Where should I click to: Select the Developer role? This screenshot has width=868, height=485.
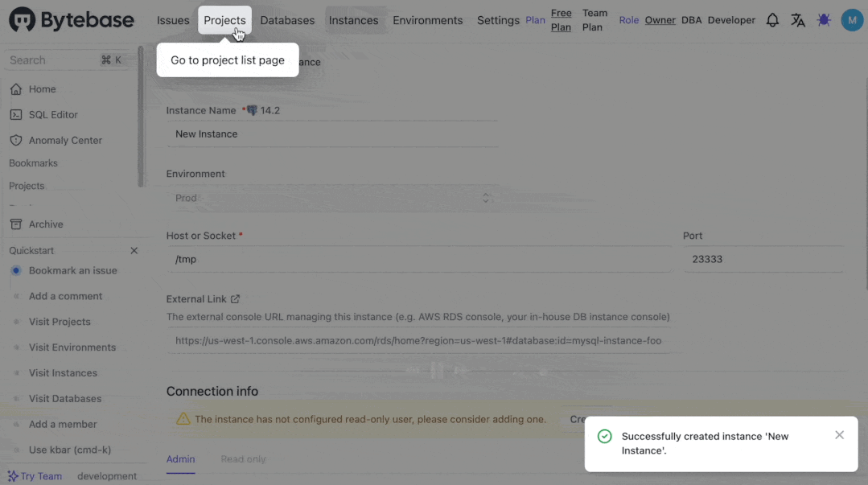731,20
